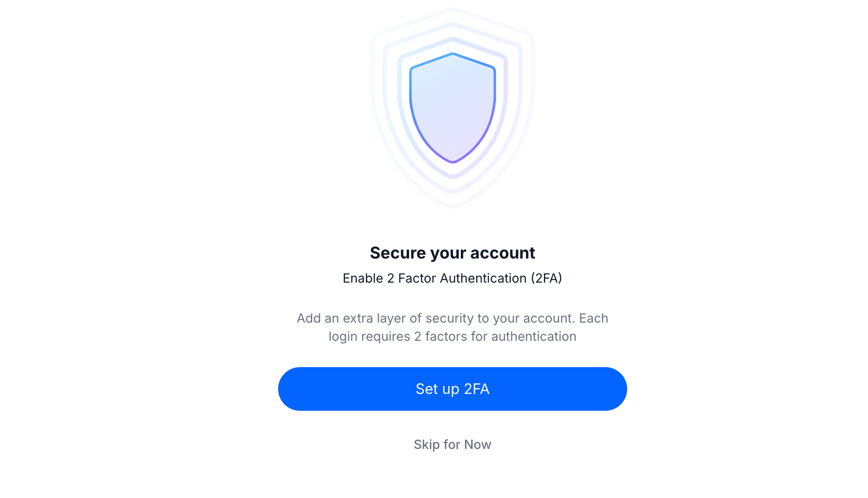Click the "login requires 2 factors" text line
Image resolution: width=868 pixels, height=498 pixels.
coord(452,336)
